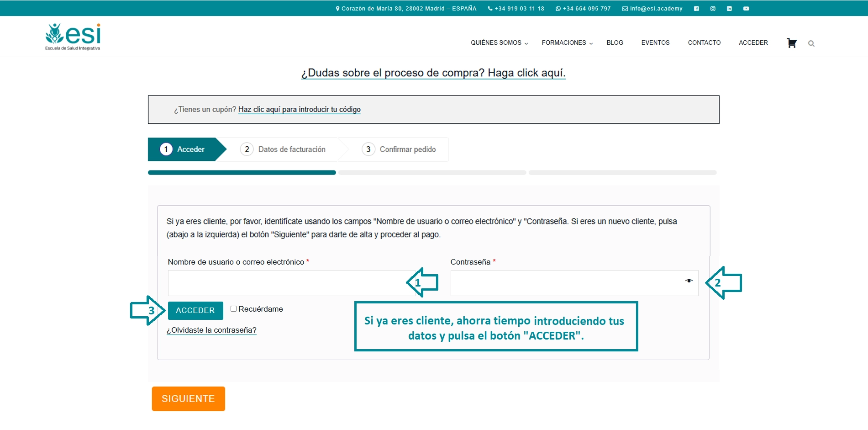868x430 pixels.
Task: Toggle password visibility eye icon
Action: 689,281
